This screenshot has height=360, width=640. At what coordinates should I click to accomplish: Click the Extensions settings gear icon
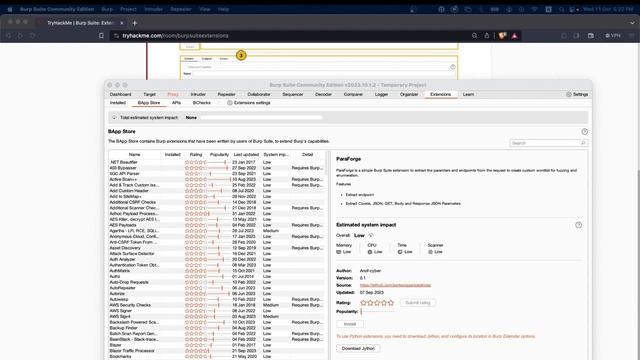pyautogui.click(x=230, y=103)
